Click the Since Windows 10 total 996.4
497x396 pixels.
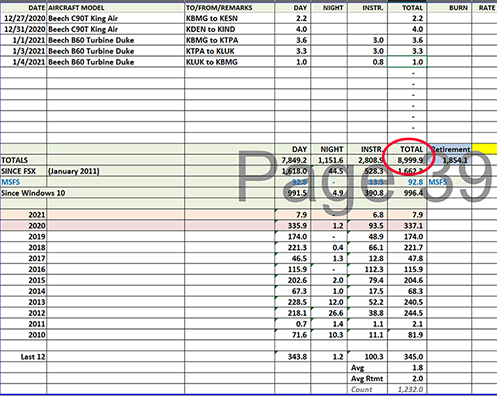407,193
